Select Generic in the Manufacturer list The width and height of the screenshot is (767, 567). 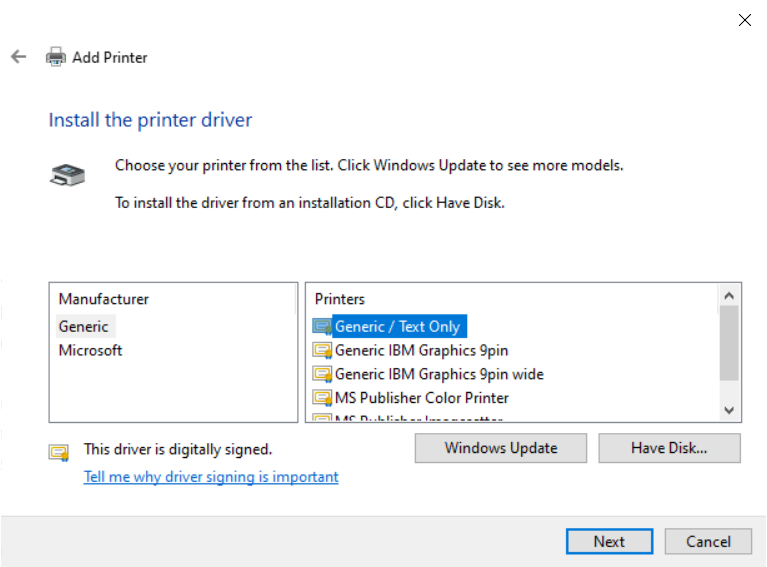tap(84, 326)
